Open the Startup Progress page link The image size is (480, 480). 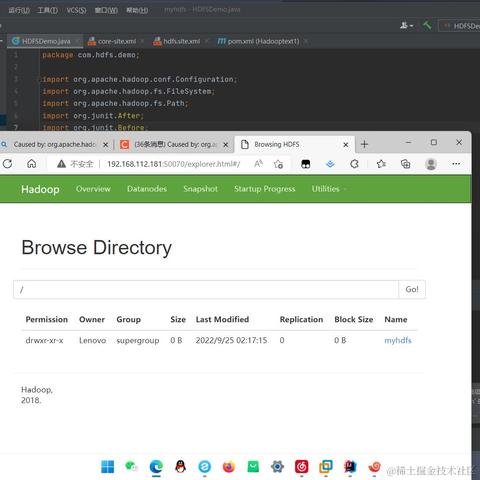(x=265, y=189)
